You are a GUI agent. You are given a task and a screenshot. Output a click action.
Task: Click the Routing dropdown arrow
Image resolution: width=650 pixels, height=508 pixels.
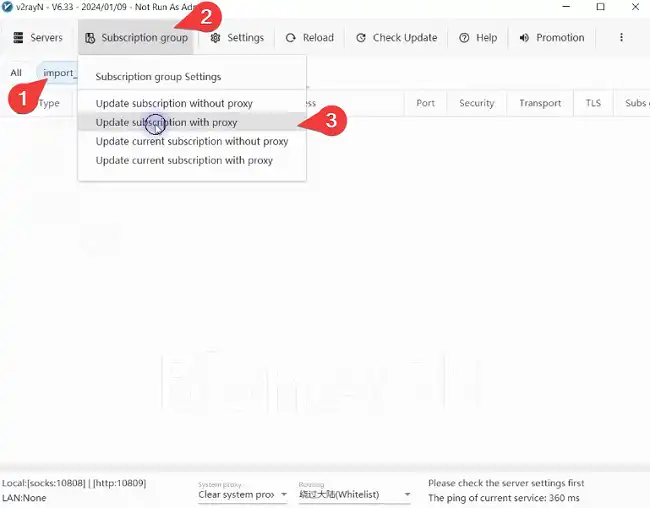click(407, 495)
